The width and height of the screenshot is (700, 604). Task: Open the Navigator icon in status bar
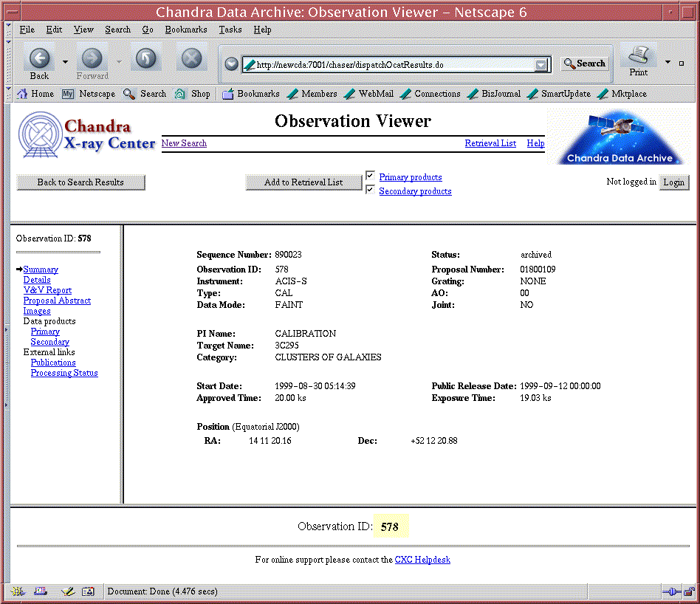coord(19,591)
